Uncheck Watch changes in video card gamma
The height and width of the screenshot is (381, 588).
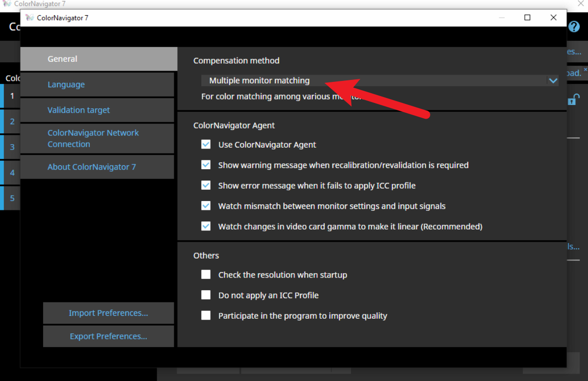click(x=206, y=227)
